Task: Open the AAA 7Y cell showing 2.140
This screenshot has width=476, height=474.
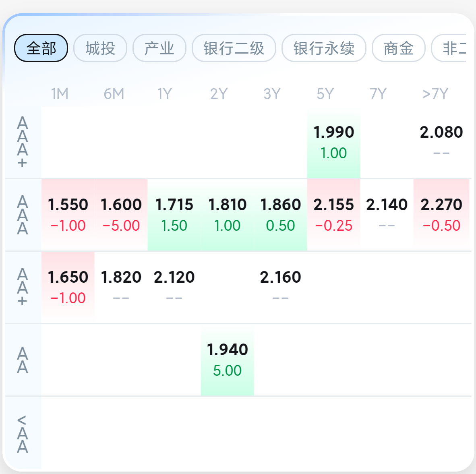Action: point(387,215)
